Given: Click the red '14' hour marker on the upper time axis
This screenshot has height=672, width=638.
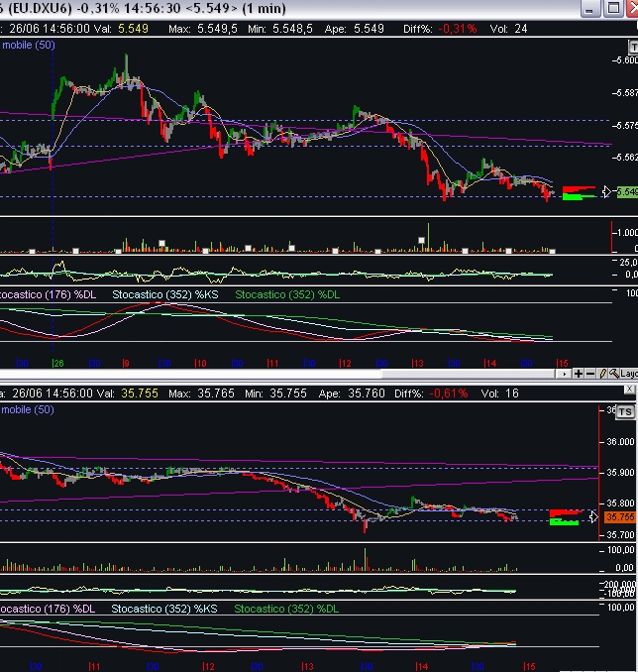Looking at the screenshot, I should (x=490, y=364).
